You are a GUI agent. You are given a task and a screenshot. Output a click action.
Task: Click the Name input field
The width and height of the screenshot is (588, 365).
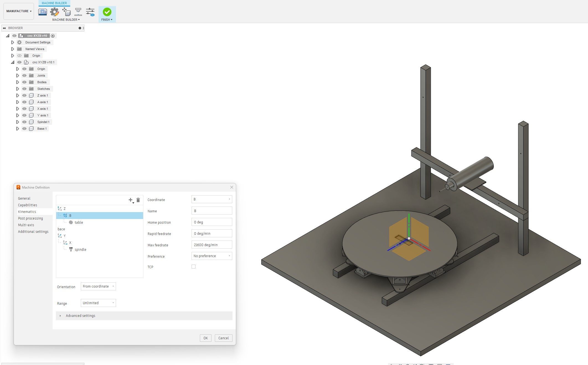212,211
